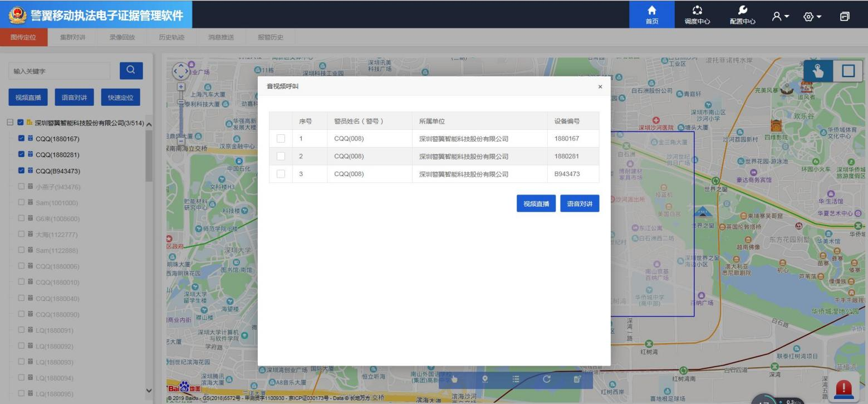Screen dimensions: 868x404
Task: Switch to 集群对讲 tab
Action: click(x=72, y=37)
